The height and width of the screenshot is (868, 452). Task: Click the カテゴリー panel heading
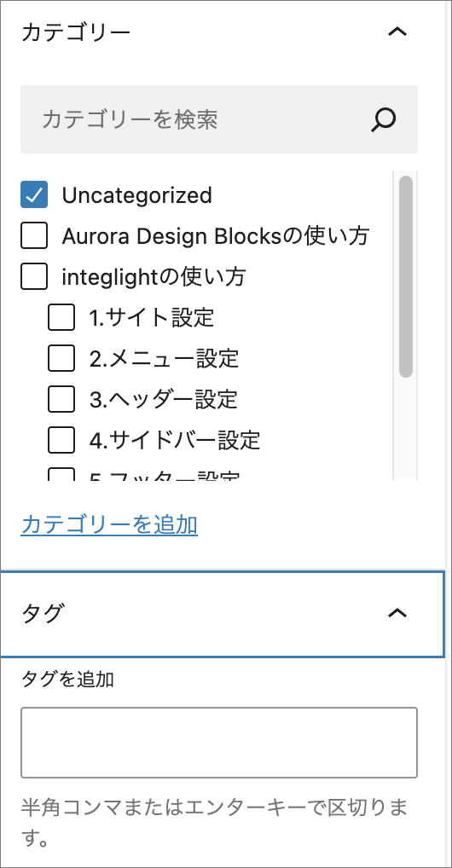(76, 32)
